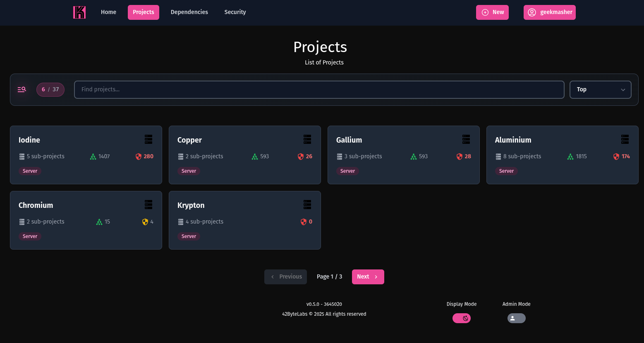Click the geekmasher profile avatar icon
The width and height of the screenshot is (644, 343).
click(x=532, y=12)
